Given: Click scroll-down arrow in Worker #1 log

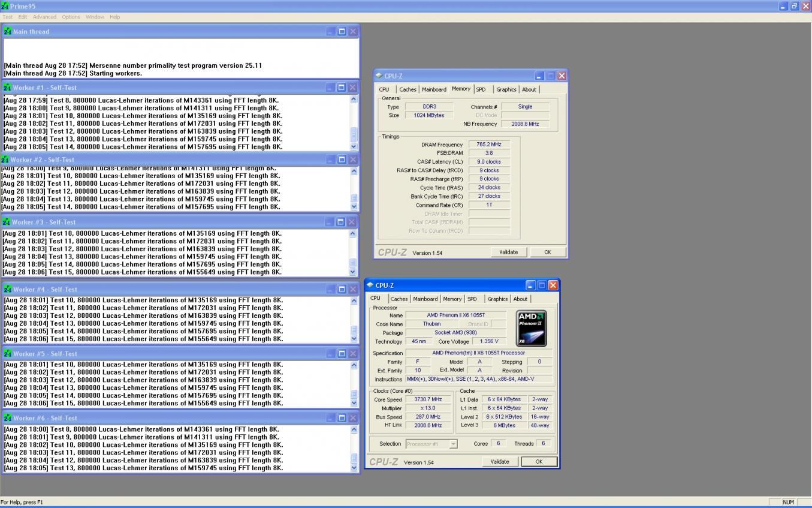Looking at the screenshot, I should [354, 146].
